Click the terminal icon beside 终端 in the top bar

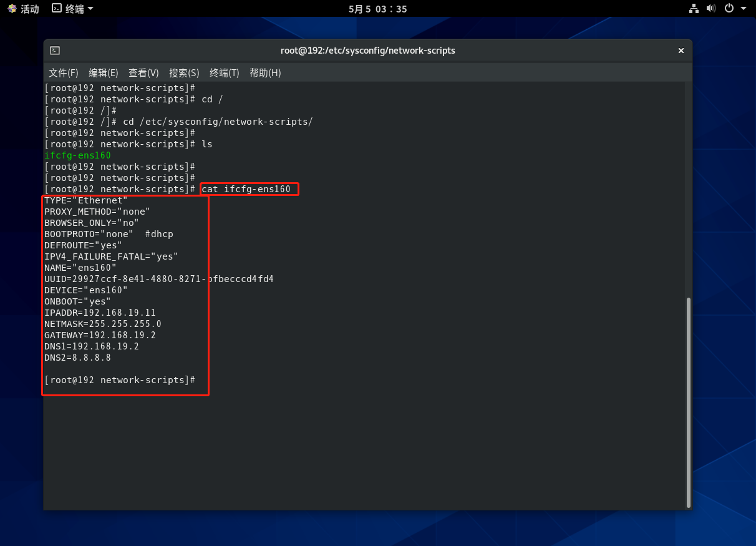tap(57, 9)
